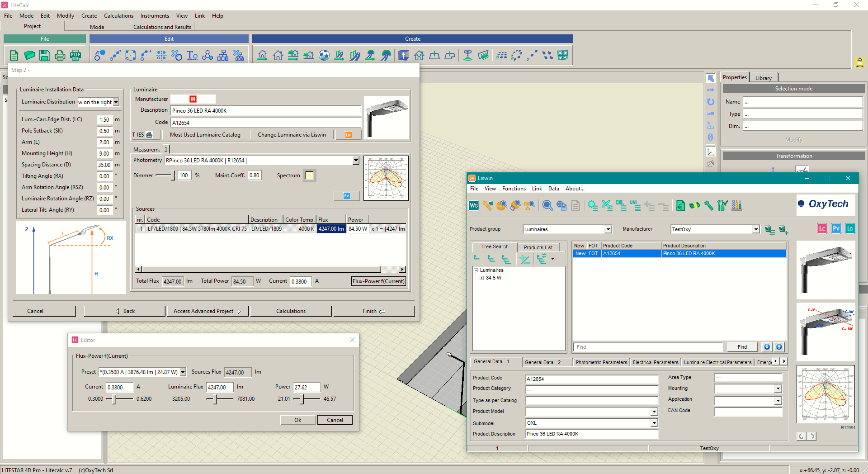Click the Find button in Liswin

(742, 347)
